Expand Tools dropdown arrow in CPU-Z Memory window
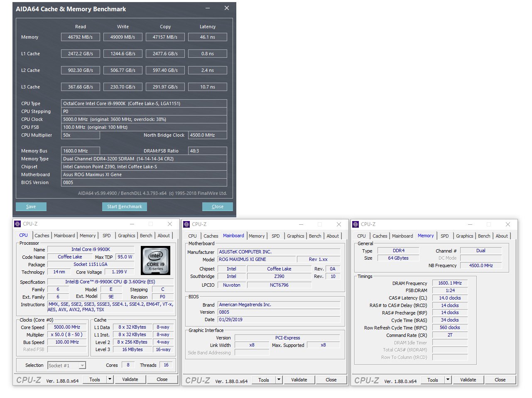This screenshot has height=398, width=532. coord(448,380)
